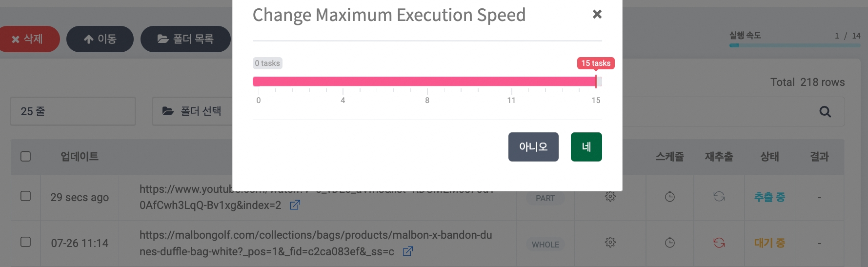The height and width of the screenshot is (267, 868).
Task: Open malbongolf URL external link icon
Action: (x=408, y=251)
